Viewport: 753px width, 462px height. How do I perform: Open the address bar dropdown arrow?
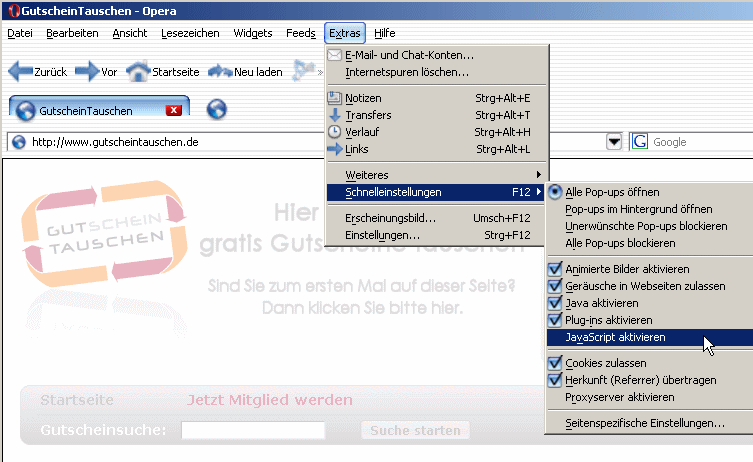pyautogui.click(x=614, y=142)
